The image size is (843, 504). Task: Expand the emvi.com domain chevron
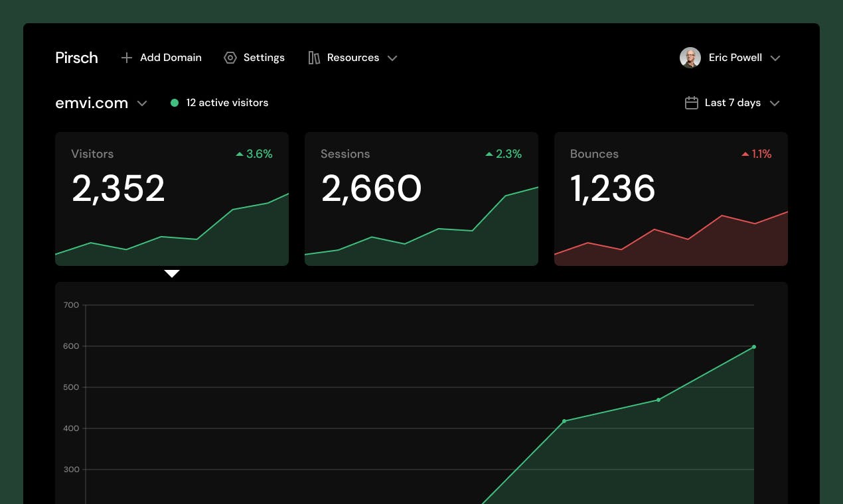click(x=141, y=103)
